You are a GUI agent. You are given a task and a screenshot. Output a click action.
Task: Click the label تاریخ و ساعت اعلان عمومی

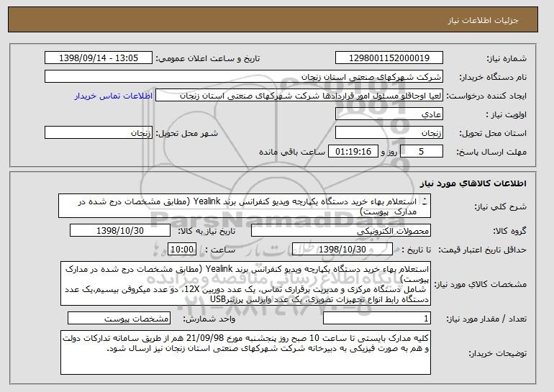click(x=208, y=58)
